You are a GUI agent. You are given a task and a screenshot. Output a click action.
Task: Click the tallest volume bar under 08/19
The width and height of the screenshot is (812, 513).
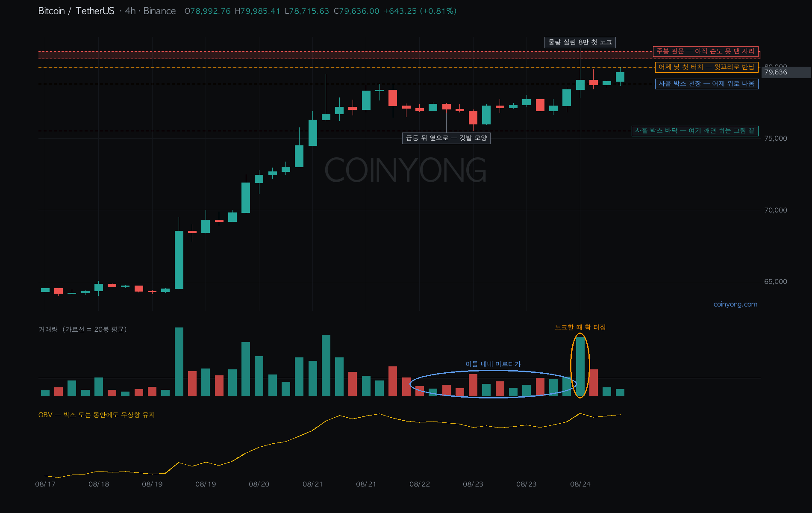(179, 362)
